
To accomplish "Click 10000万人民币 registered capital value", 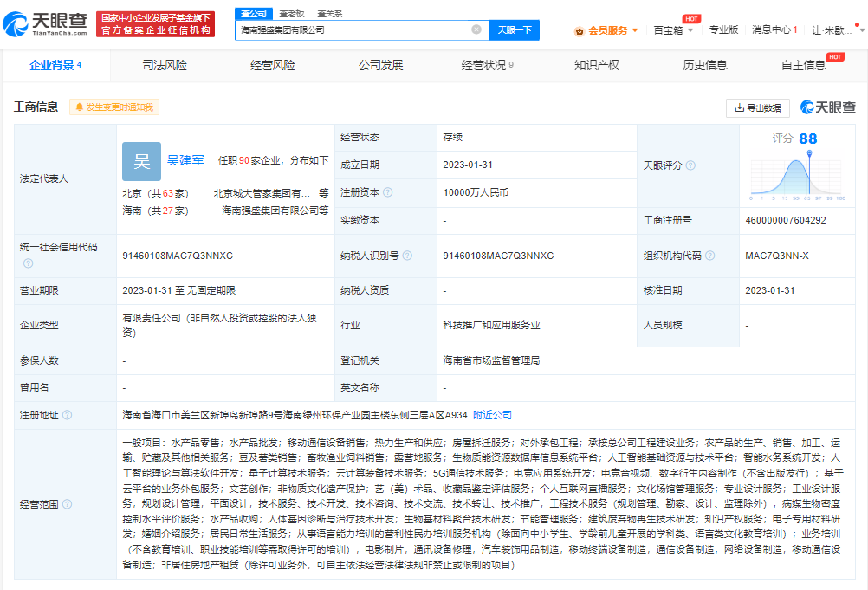I will click(x=476, y=192).
